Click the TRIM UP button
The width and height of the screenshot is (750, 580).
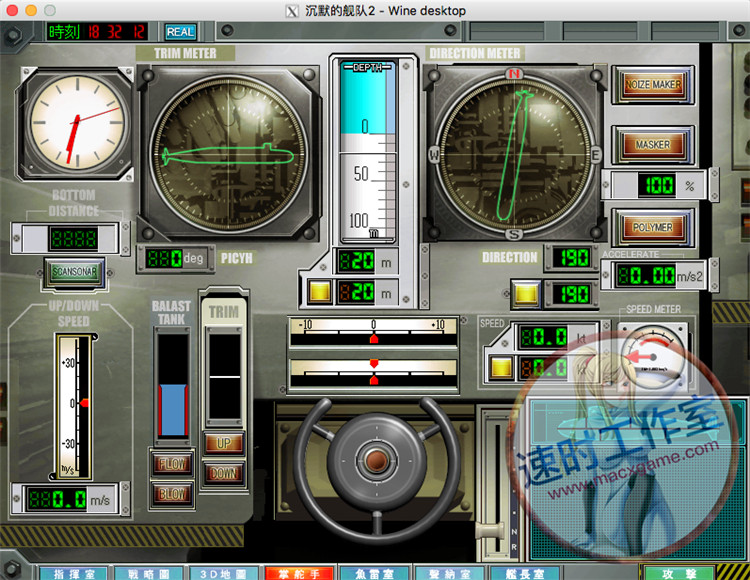224,443
